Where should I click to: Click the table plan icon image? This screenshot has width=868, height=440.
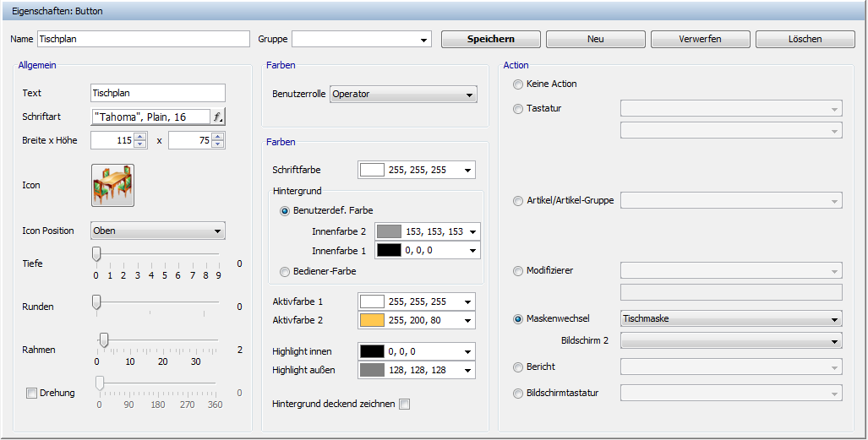pos(112,185)
